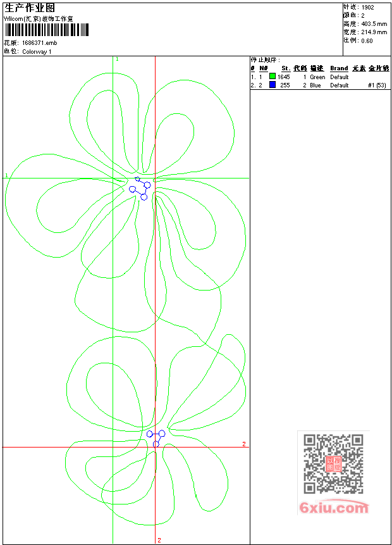The image size is (392, 545).
Task: Click the Brand column header
Action: coord(339,68)
